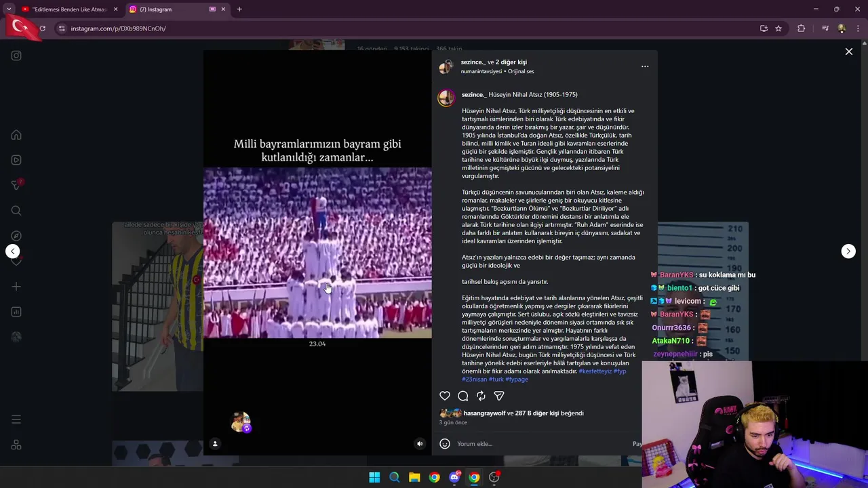The height and width of the screenshot is (488, 868).
Task: Click #turk hashtag
Action: [496, 380]
